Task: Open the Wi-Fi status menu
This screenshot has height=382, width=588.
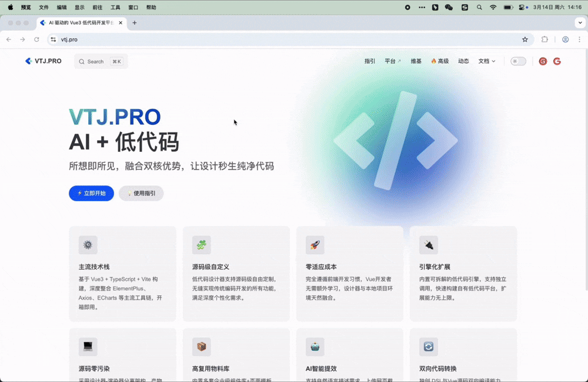Action: coord(493,7)
